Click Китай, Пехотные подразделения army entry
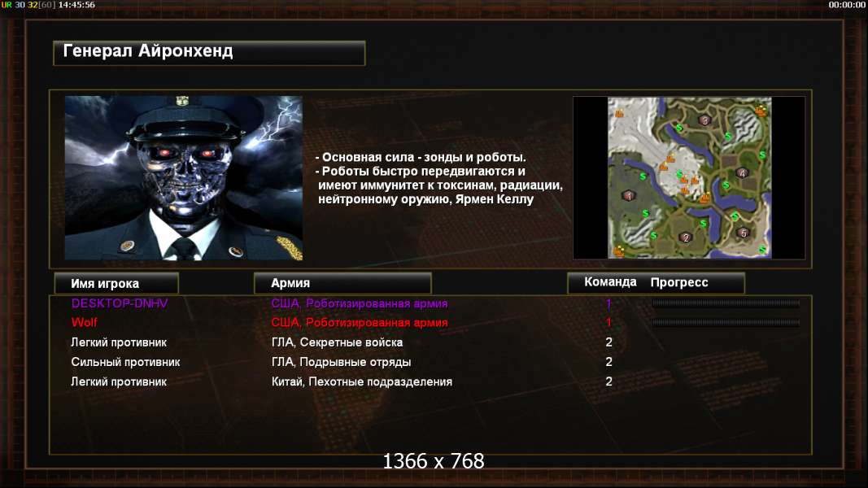Screen dimensions: 868x488 pyautogui.click(x=361, y=381)
